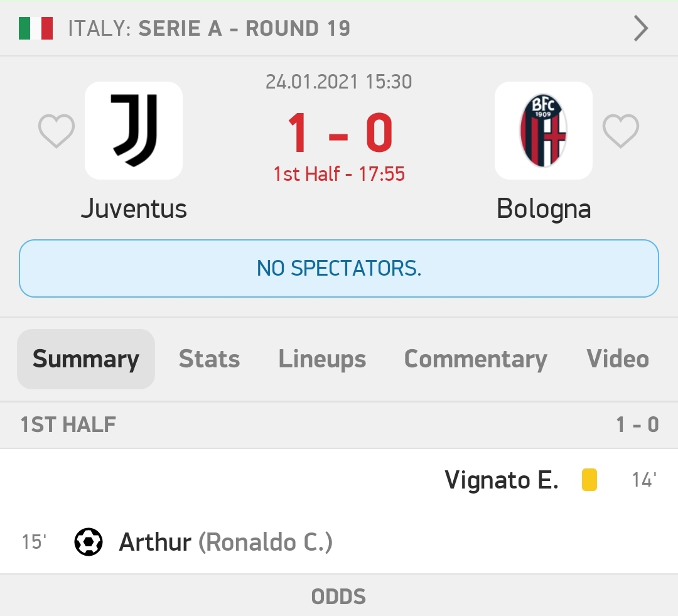The height and width of the screenshot is (616, 678).
Task: Switch to the Stats tab
Action: (x=209, y=359)
